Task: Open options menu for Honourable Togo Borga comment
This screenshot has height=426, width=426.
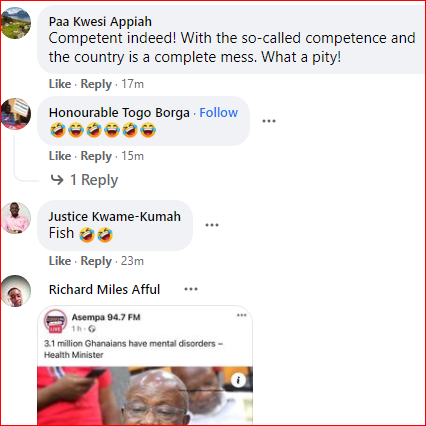Action: point(269,121)
